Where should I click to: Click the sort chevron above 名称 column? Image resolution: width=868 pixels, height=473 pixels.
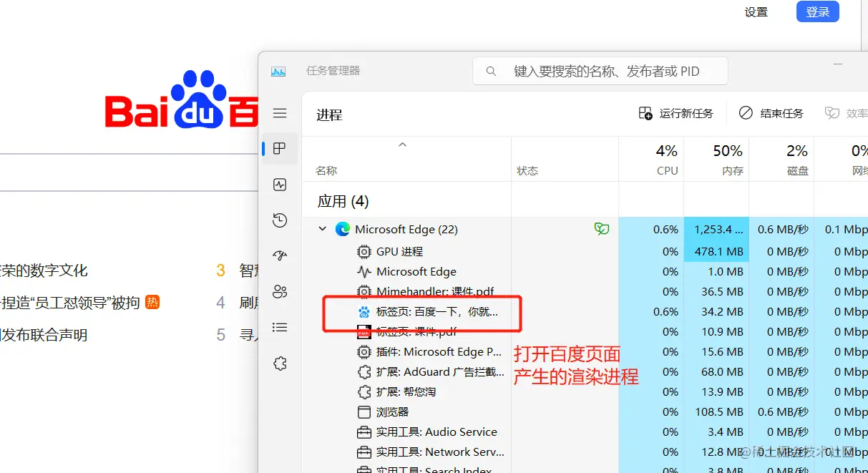402,145
